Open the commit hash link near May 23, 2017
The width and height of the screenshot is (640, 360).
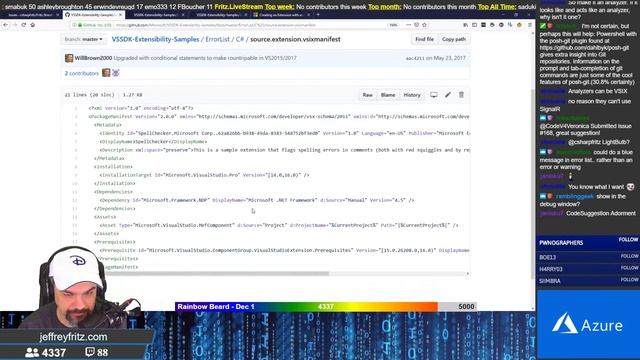point(415,58)
